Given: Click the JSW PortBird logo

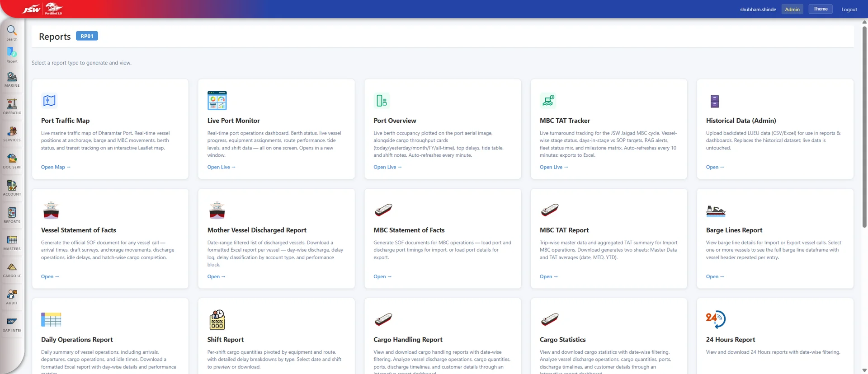Looking at the screenshot, I should [x=43, y=9].
